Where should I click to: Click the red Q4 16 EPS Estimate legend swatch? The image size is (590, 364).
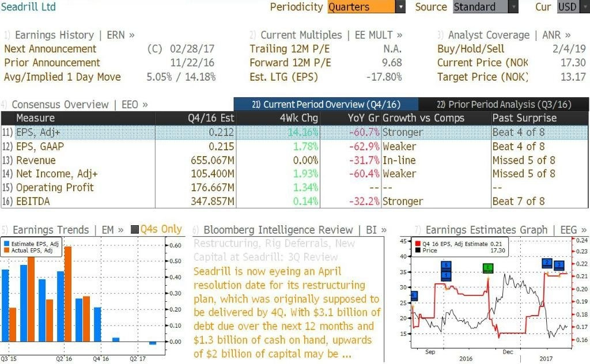[418, 244]
